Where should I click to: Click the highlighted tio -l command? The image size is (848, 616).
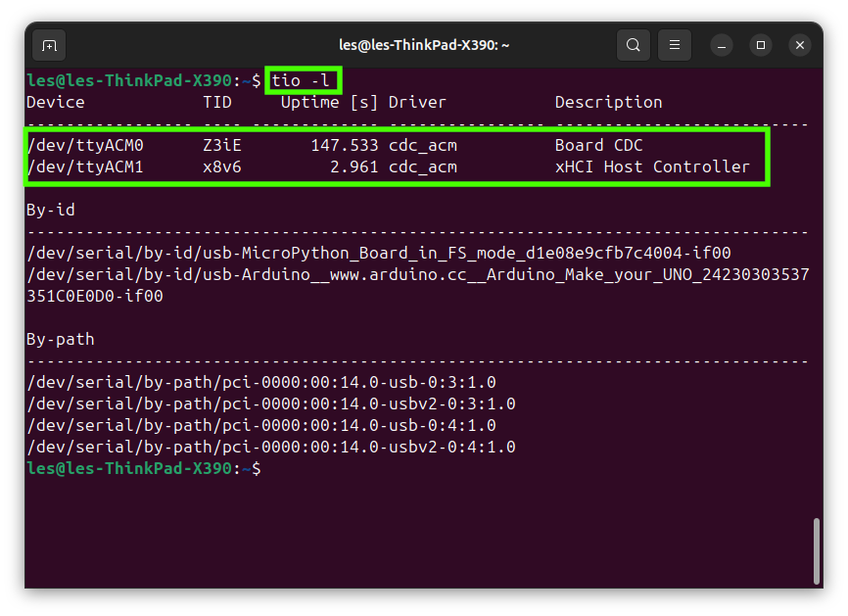click(x=301, y=80)
